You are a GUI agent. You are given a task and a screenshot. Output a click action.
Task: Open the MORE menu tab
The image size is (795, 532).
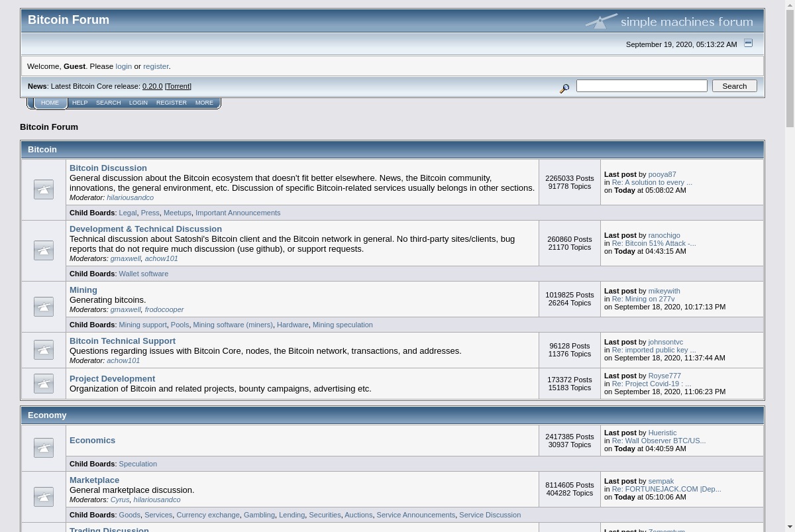click(204, 103)
